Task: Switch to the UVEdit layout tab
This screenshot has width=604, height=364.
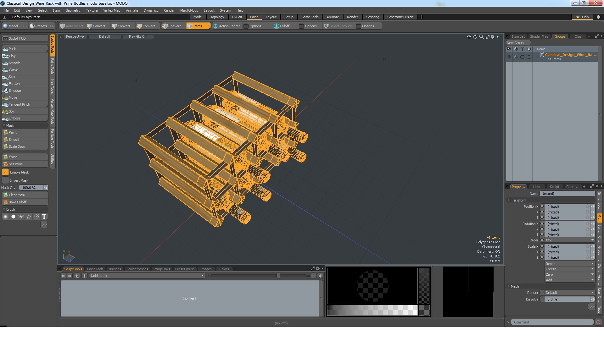Action: tap(237, 17)
